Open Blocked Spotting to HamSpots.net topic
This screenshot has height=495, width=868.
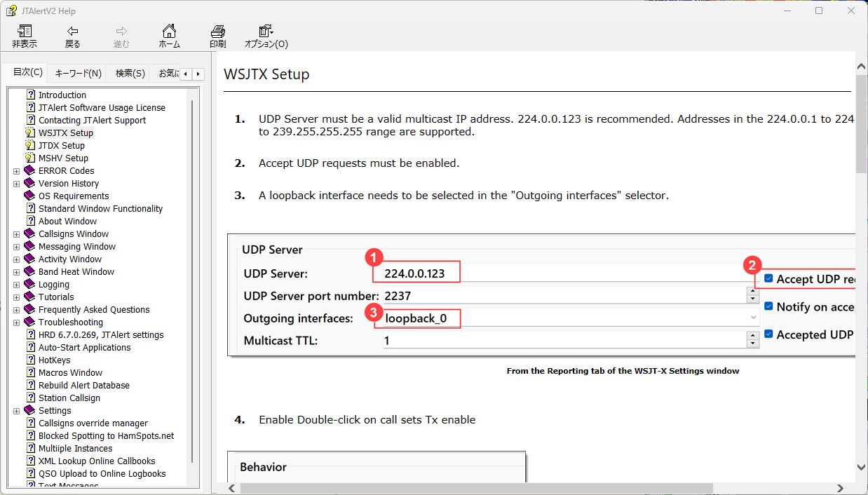tap(106, 435)
